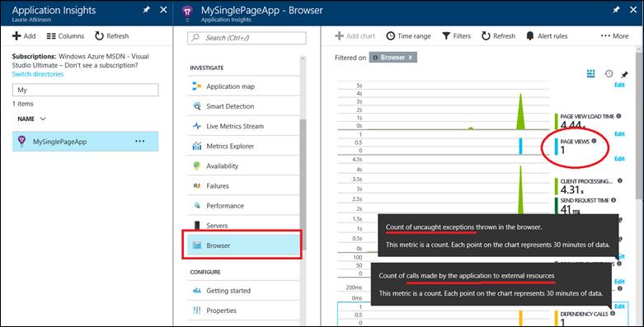Screen dimensions: 644x327
Task: Pin the MySinglePageApp Browser blade
Action: (616, 10)
